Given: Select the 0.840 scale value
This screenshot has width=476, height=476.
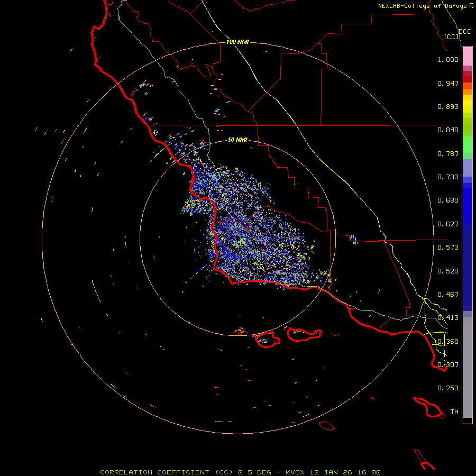Looking at the screenshot, I should pos(448,130).
